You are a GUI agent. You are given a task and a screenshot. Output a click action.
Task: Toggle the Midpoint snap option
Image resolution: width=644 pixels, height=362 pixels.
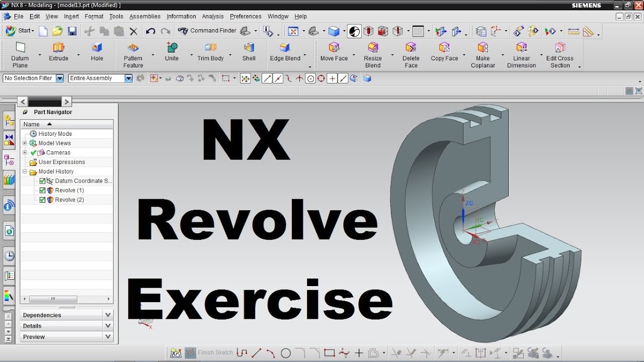[x=278, y=78]
